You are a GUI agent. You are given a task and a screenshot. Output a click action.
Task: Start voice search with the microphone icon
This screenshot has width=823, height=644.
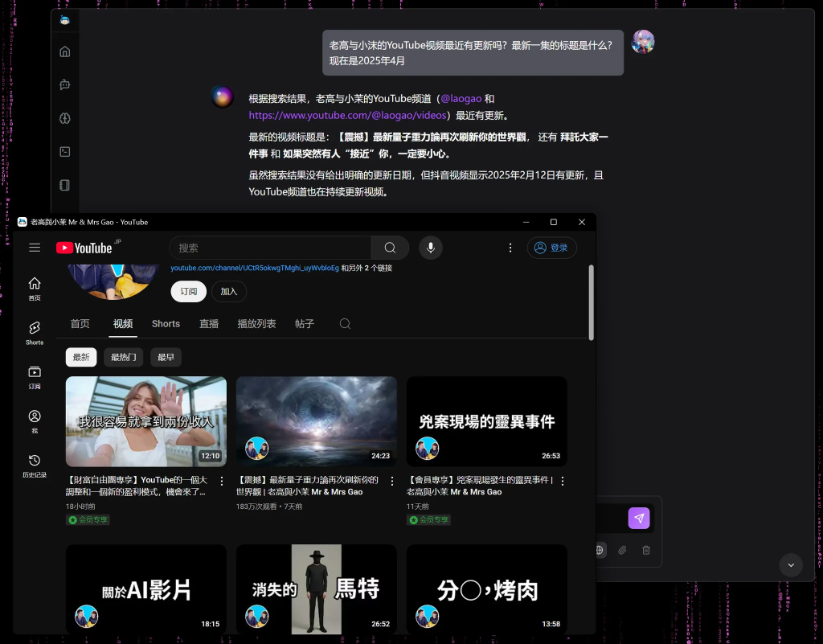point(431,248)
